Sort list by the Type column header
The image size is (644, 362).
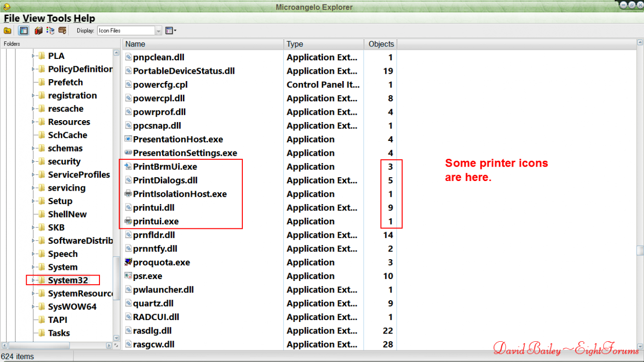[x=324, y=44]
